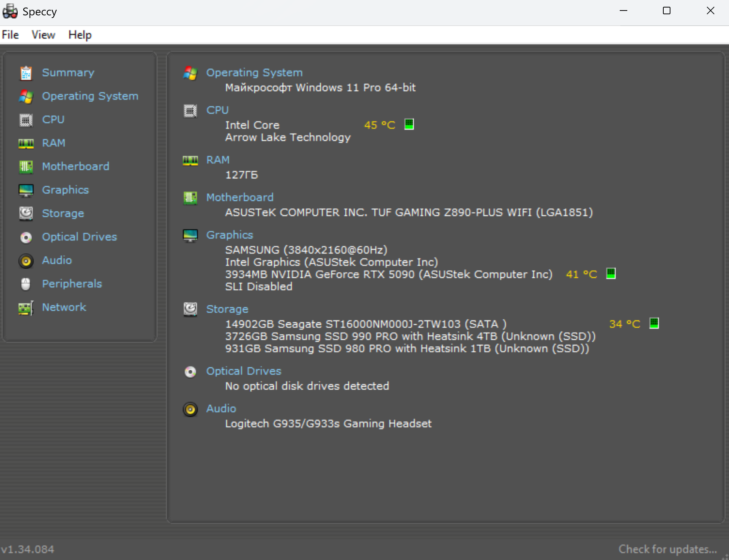The width and height of the screenshot is (729, 560).
Task: Select Optical Drives in the sidebar
Action: 80,237
